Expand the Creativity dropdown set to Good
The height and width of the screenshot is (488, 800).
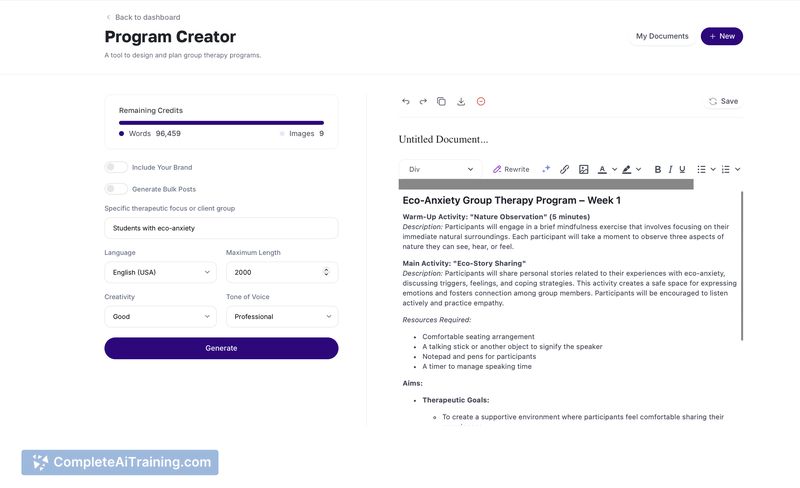[160, 317]
